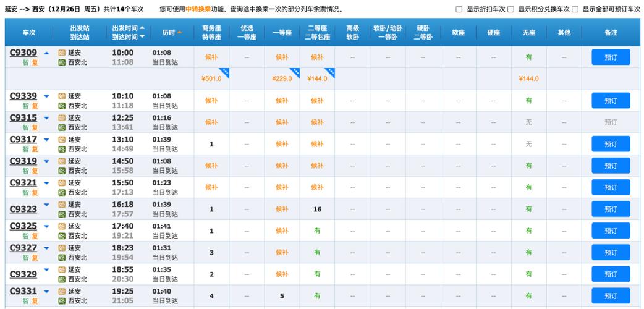This screenshot has height=309, width=644.
Task: Click 智 icon under C9339
Action: pyautogui.click(x=25, y=106)
